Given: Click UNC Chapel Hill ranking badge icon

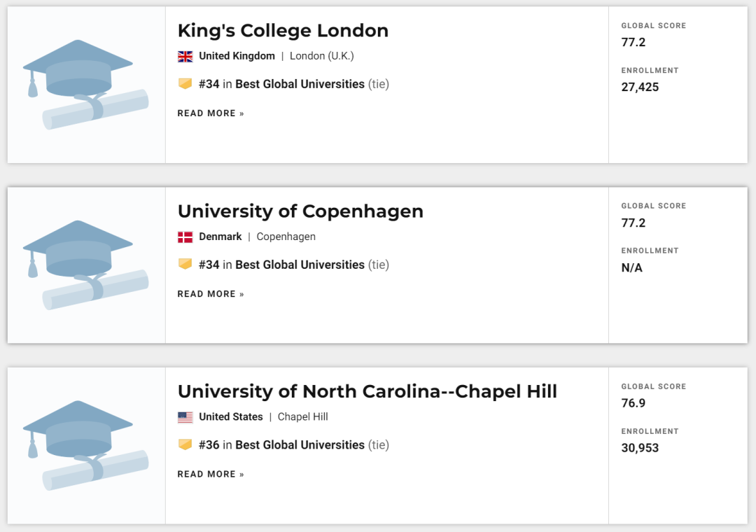Looking at the screenshot, I should coord(185,444).
